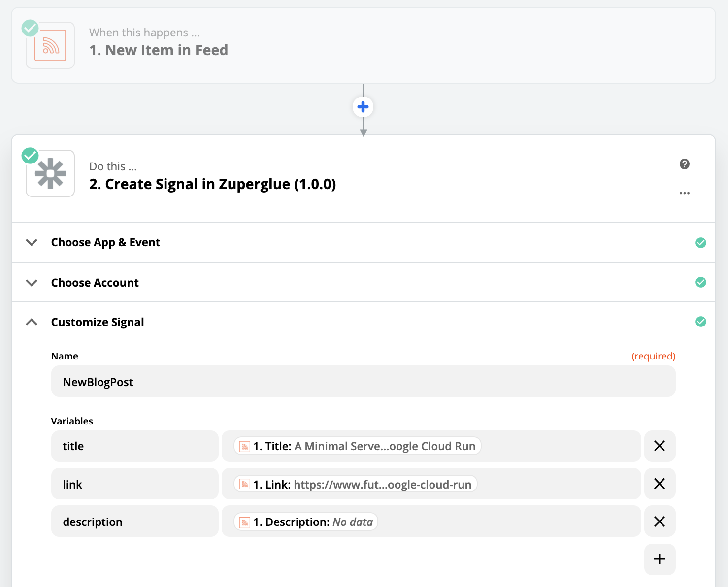Click the 'Do this ...' text
This screenshot has width=728, height=587.
point(113,166)
